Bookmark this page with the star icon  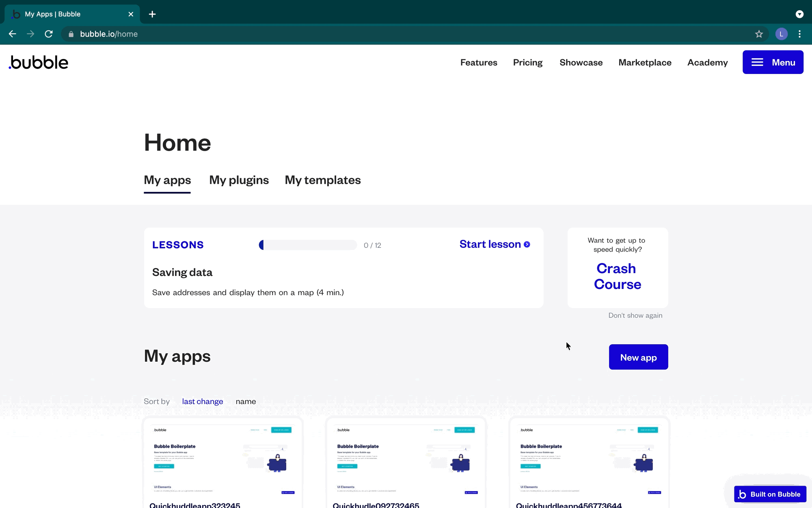(759, 34)
